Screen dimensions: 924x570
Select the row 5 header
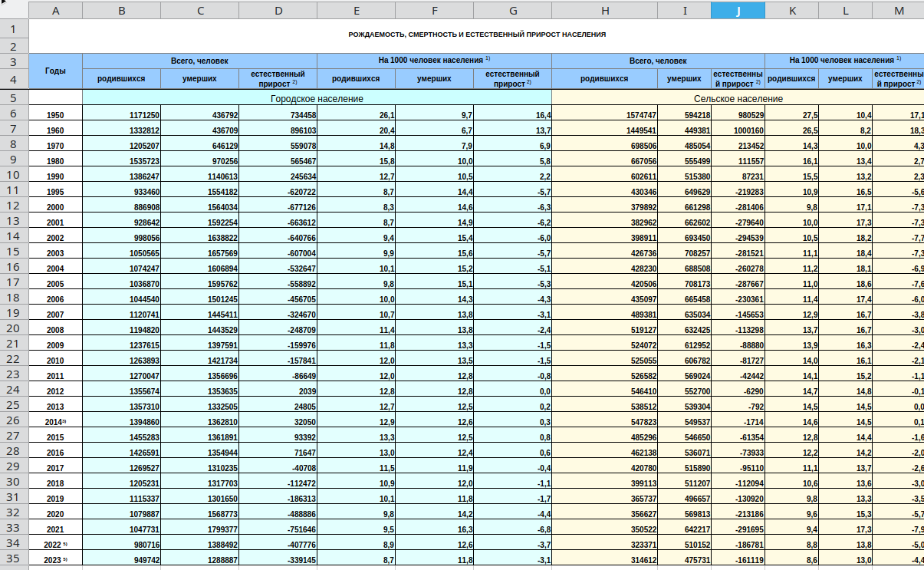coord(14,98)
